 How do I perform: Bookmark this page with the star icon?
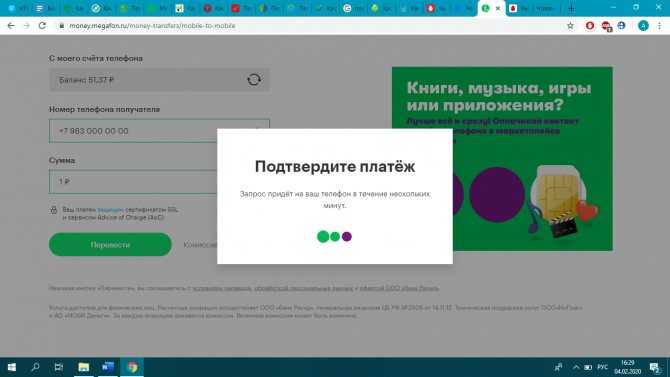570,26
